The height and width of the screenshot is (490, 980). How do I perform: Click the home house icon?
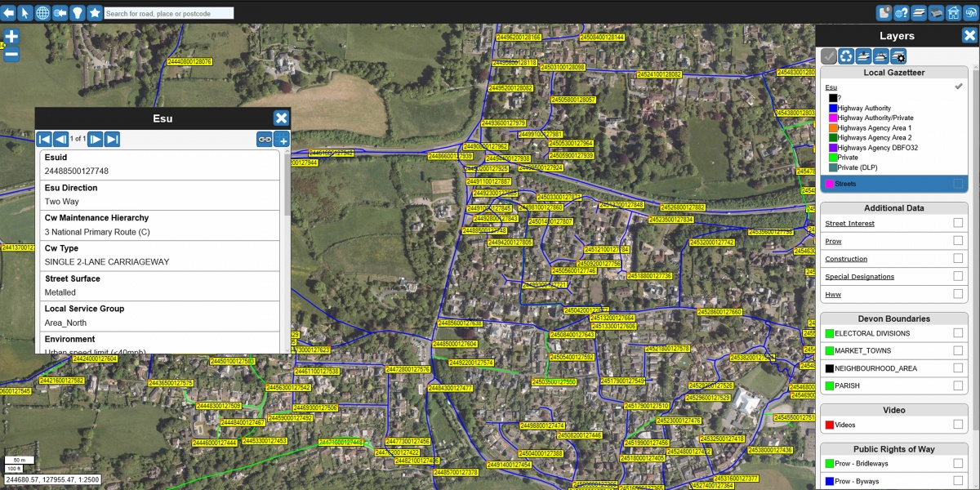coord(953,12)
